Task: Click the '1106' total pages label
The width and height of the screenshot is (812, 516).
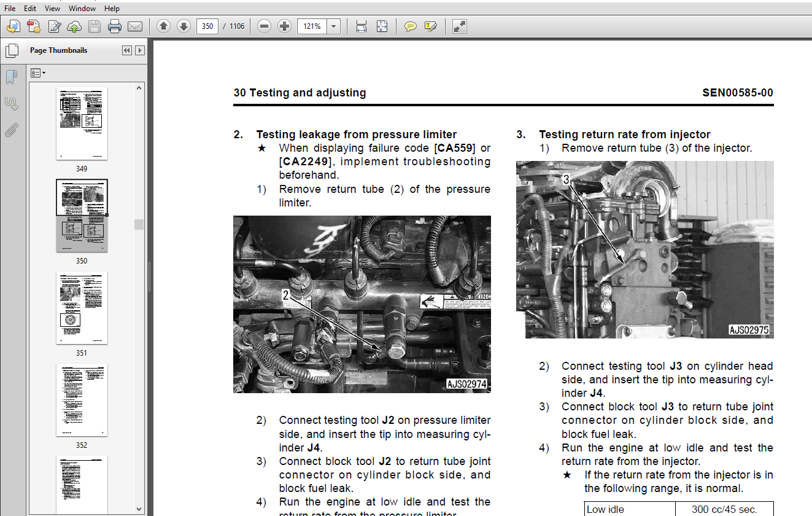Action: [x=237, y=26]
